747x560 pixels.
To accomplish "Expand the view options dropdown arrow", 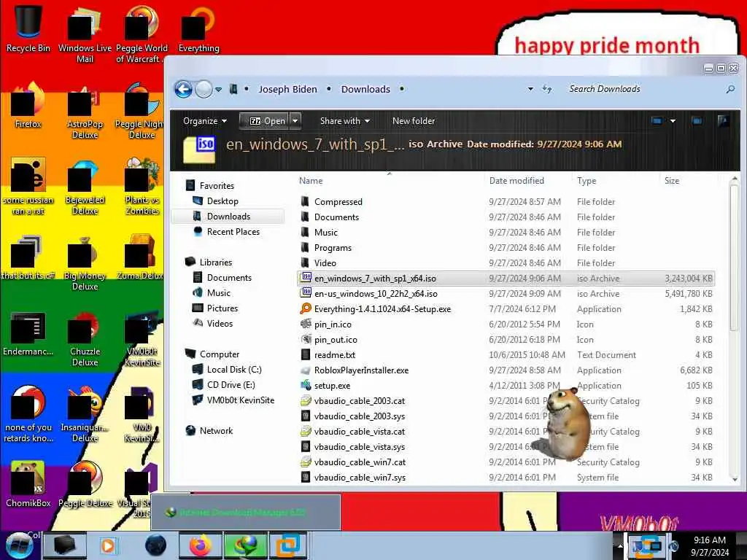I will point(673,121).
